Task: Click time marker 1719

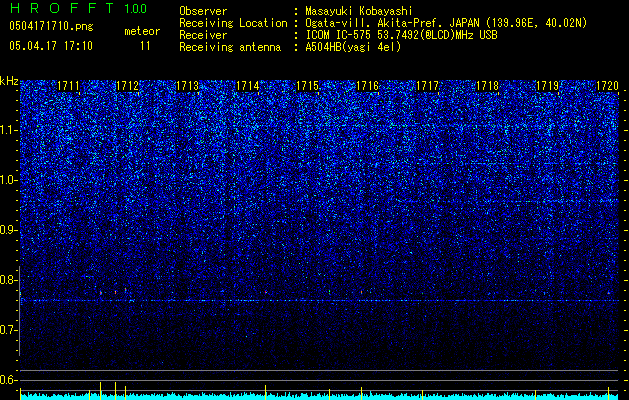Action: pyautogui.click(x=548, y=86)
